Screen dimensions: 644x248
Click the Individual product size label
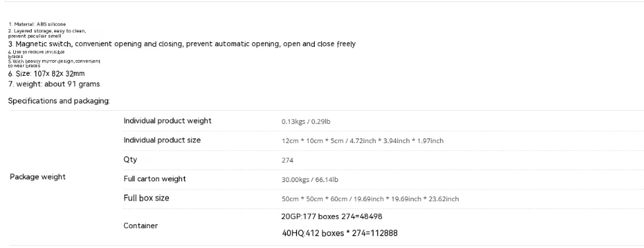click(162, 140)
